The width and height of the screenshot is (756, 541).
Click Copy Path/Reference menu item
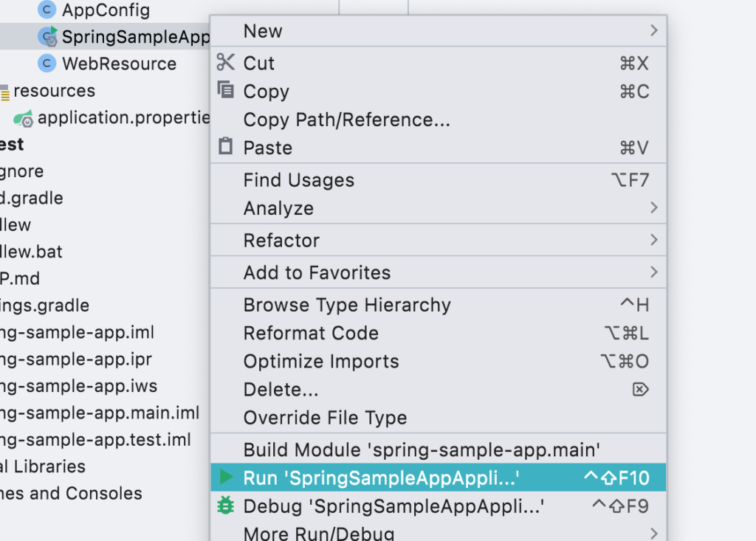coord(346,120)
